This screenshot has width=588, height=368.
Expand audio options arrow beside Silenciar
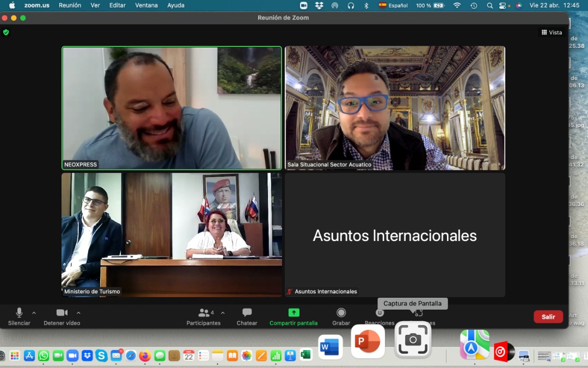[x=34, y=313]
